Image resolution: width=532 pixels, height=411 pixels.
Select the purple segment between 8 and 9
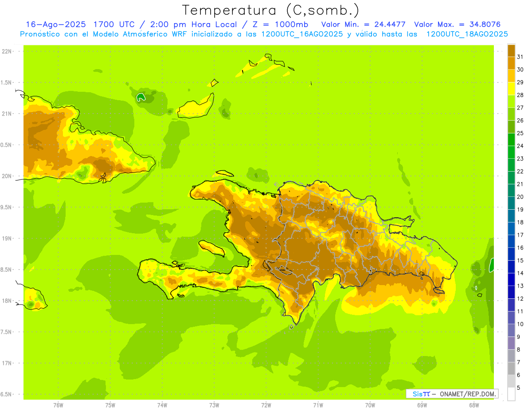point(511,343)
